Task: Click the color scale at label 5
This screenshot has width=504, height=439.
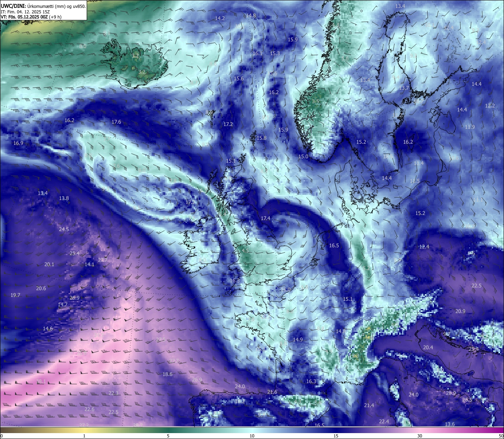Action: tap(168, 436)
